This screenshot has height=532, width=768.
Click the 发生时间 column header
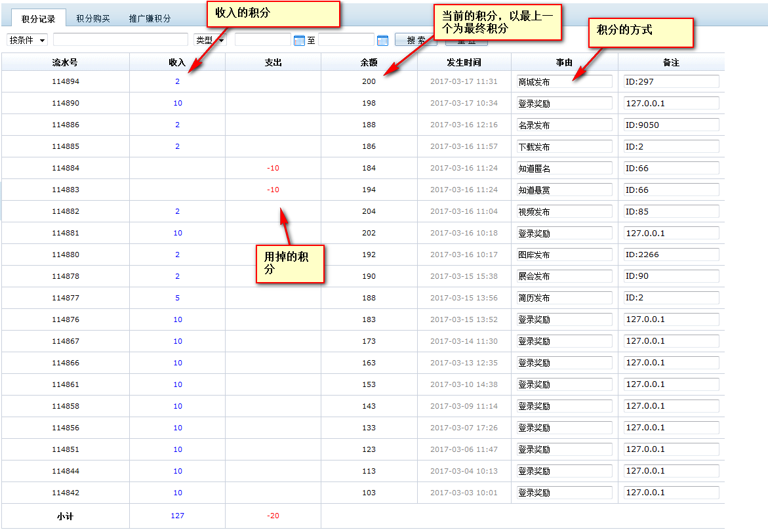click(x=464, y=62)
